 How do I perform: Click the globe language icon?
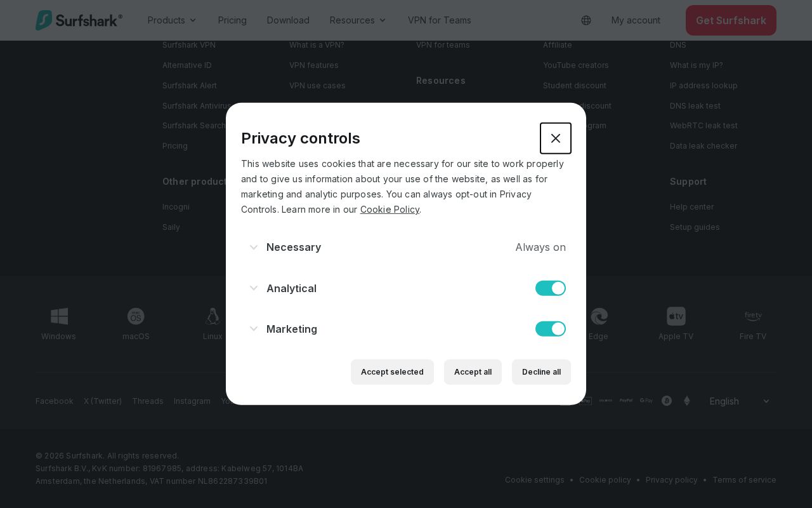point(586,20)
